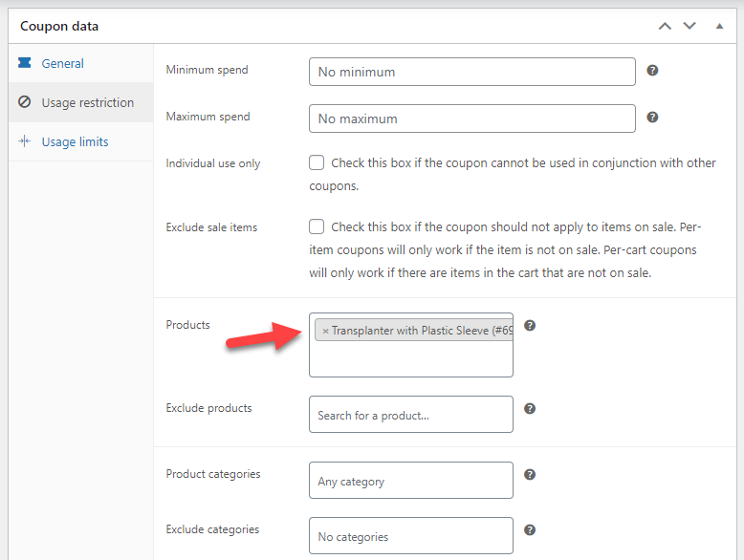Click the Exclude products label
The height and width of the screenshot is (560, 744).
coord(208,408)
